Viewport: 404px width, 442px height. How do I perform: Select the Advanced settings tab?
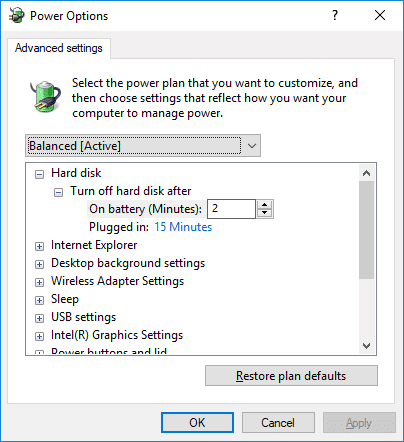[x=59, y=48]
